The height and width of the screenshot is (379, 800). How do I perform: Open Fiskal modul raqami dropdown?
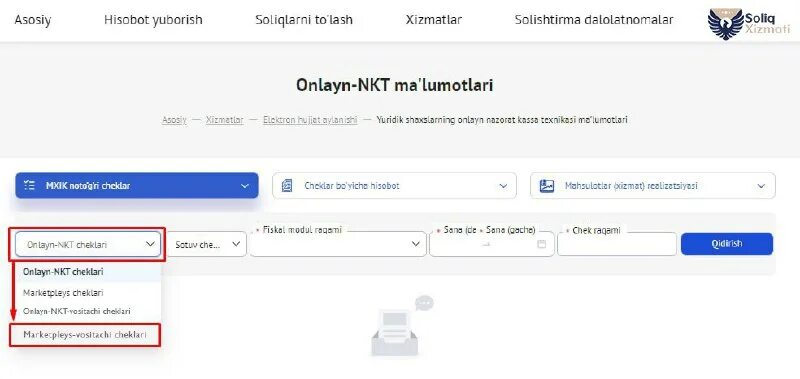tap(338, 244)
